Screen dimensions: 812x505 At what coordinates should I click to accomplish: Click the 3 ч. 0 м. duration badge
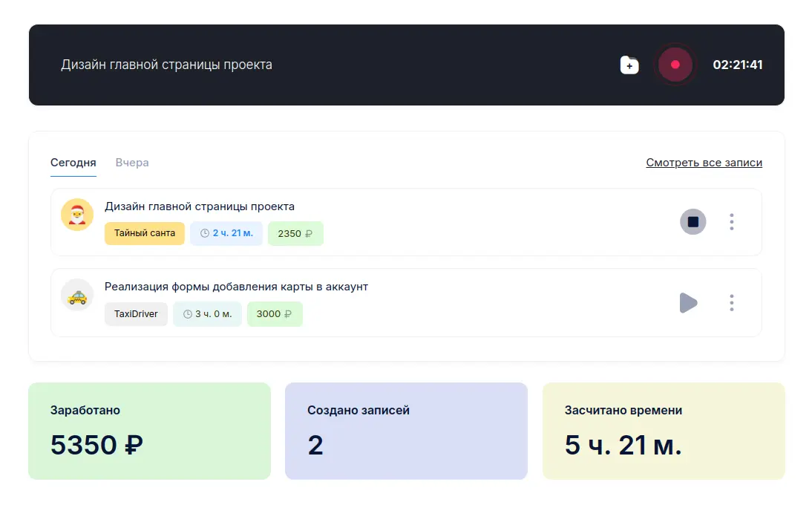(x=207, y=314)
